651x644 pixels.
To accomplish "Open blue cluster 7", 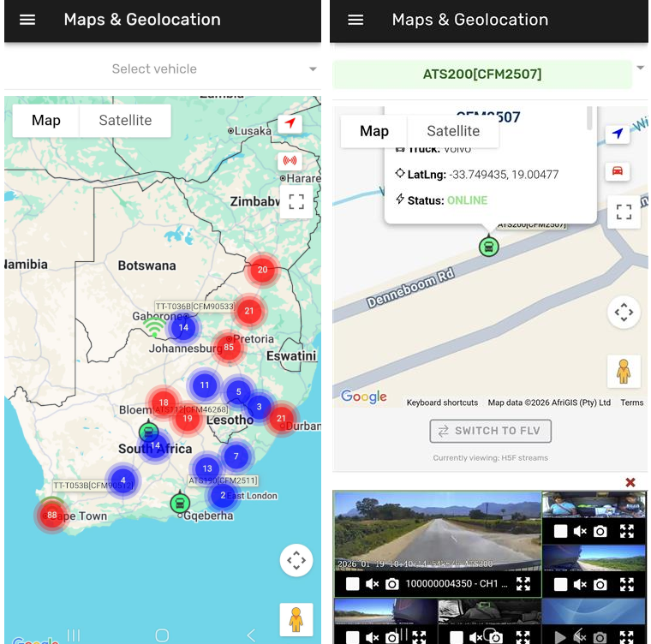I will pos(236,456).
